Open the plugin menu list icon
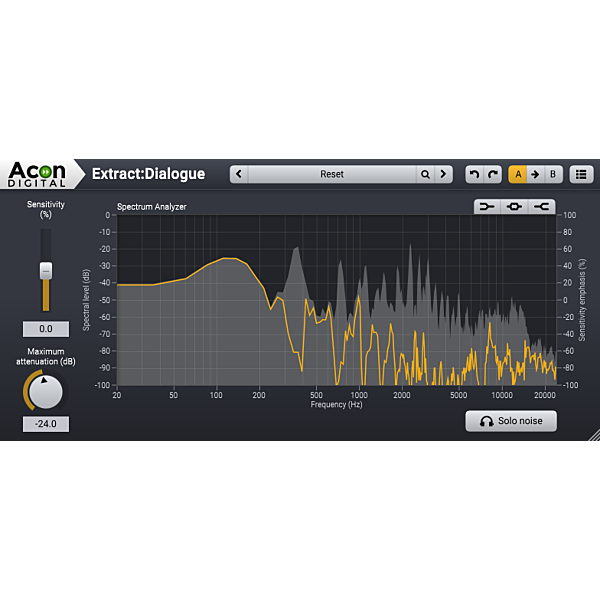 click(x=581, y=174)
